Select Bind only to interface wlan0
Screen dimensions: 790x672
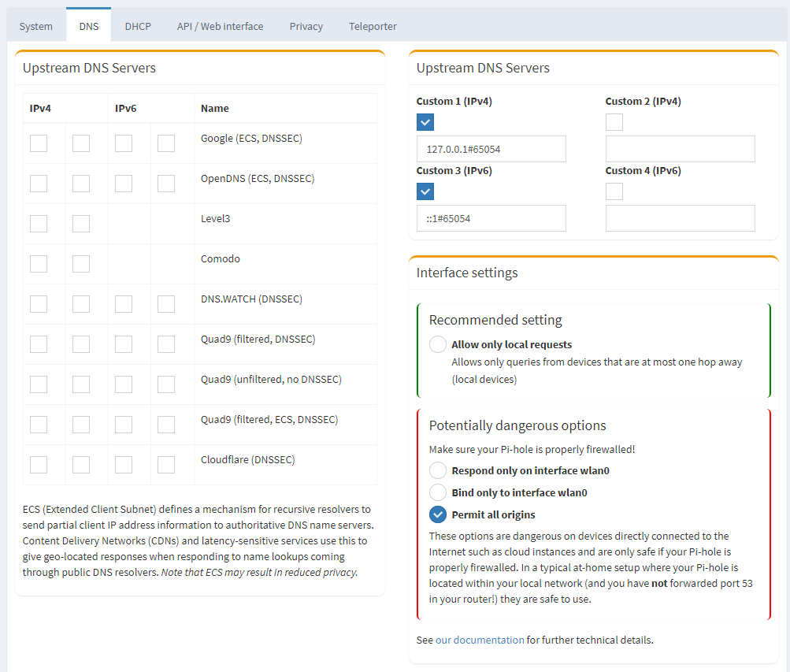(x=438, y=492)
